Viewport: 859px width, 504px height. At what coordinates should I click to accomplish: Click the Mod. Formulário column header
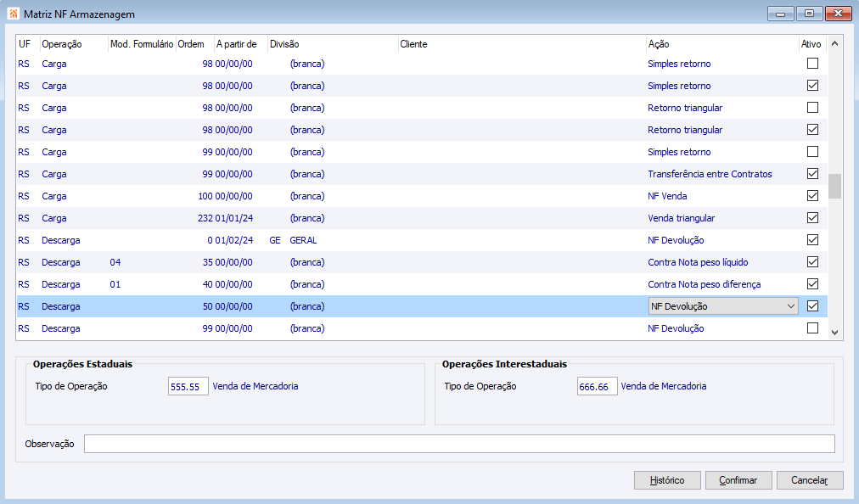142,44
